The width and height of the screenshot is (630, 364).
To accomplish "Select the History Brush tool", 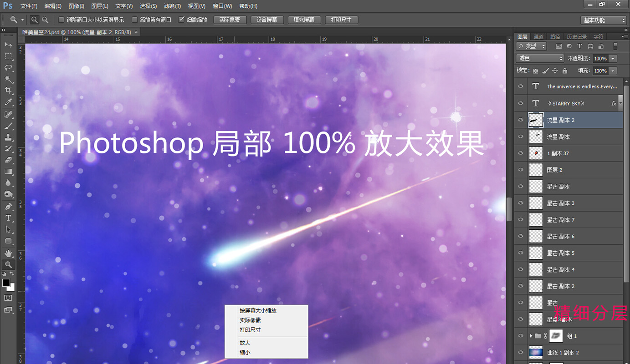I will 8,149.
